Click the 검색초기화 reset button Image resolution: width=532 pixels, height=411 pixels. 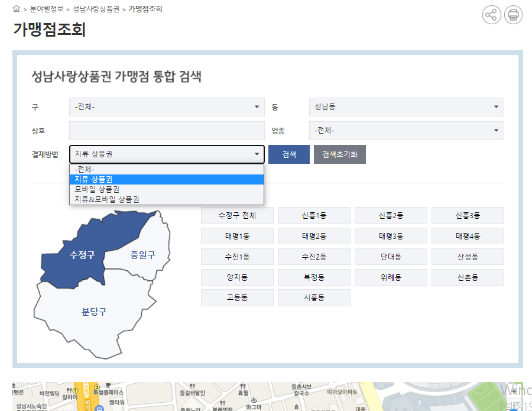[x=340, y=154]
